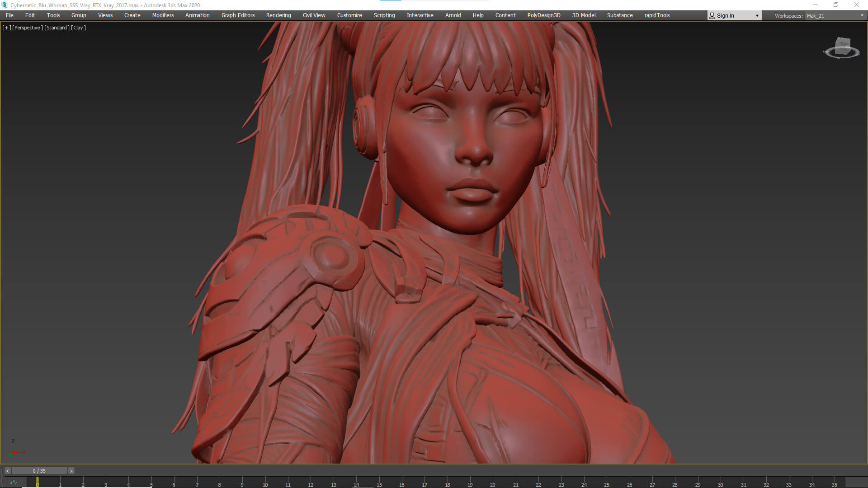868x488 pixels.
Task: Click frame 15 on the timeline track
Action: pyautogui.click(x=379, y=482)
